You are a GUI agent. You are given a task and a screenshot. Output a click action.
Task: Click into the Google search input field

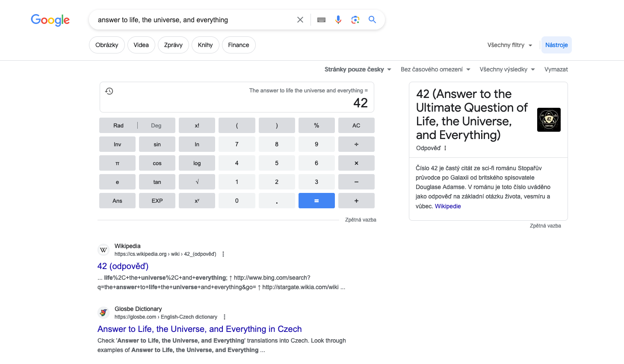(192, 20)
